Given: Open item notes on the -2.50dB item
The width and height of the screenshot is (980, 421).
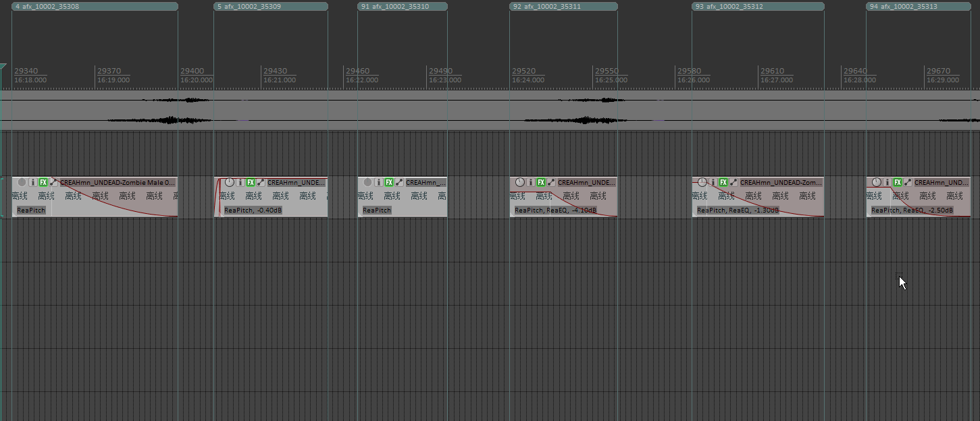Looking at the screenshot, I should point(887,182).
